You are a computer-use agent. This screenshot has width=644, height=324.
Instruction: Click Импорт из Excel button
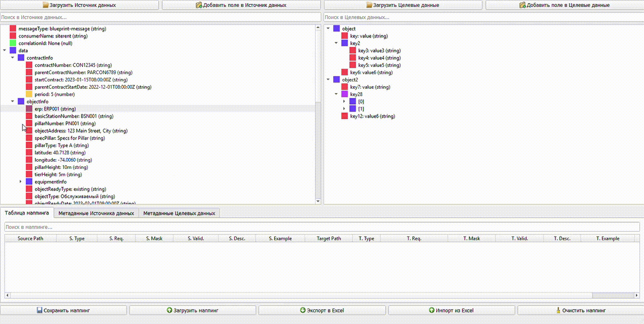(x=451, y=310)
